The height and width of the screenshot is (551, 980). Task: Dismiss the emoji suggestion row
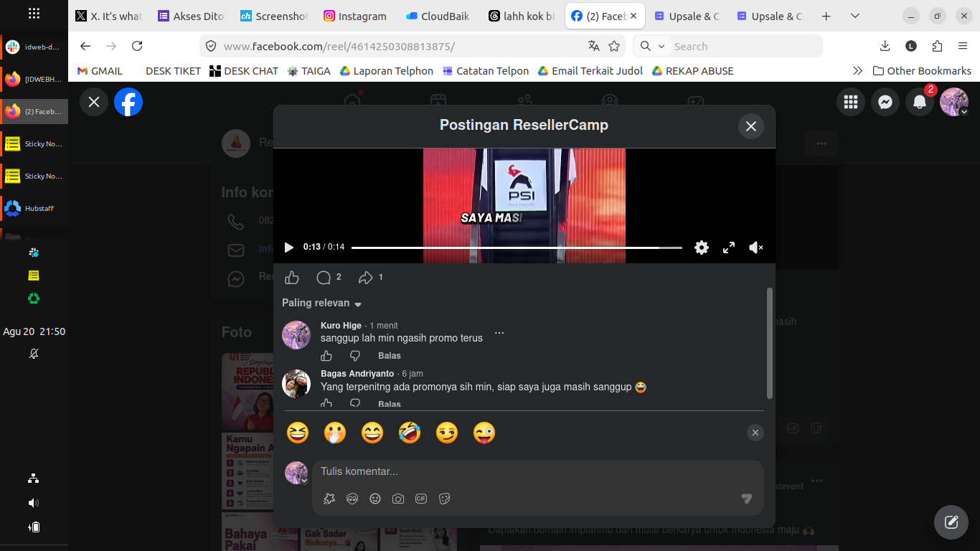click(755, 433)
